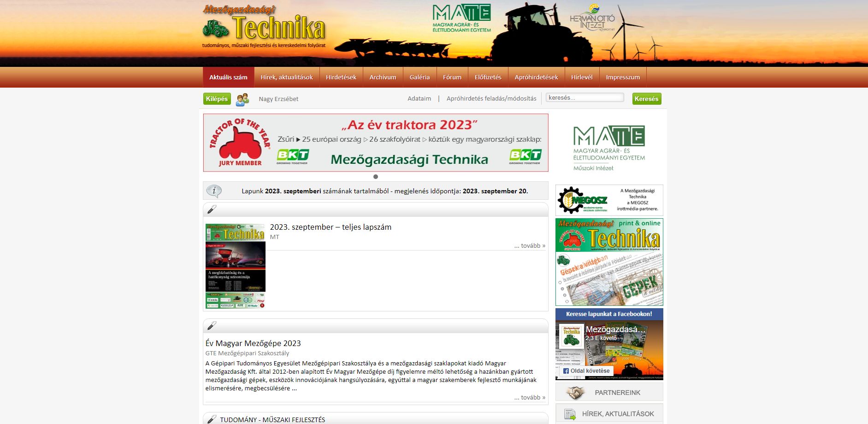The height and width of the screenshot is (424, 868).
Task: Open the Adataim link
Action: [x=419, y=99]
